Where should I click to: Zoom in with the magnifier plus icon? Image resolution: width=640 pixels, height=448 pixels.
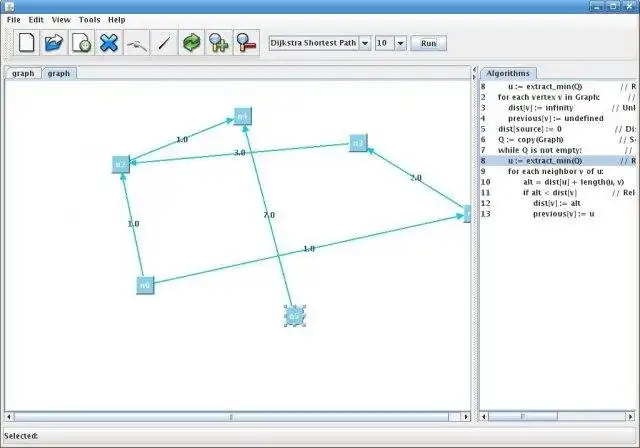219,43
